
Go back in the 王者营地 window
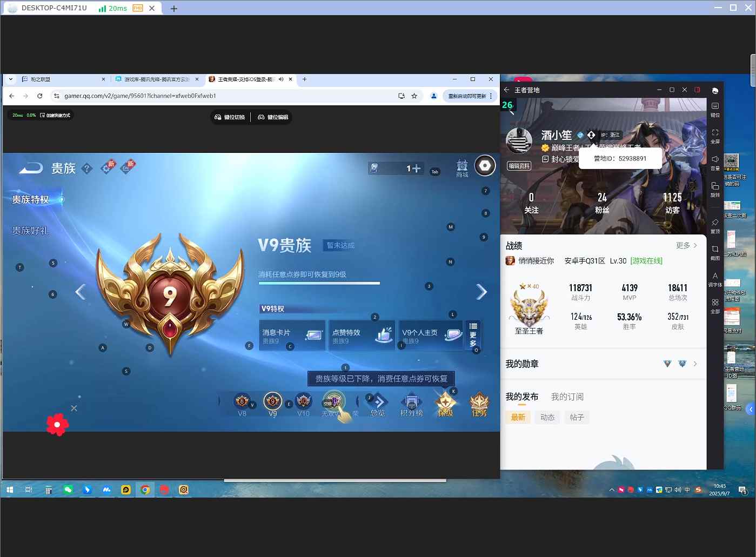[506, 90]
